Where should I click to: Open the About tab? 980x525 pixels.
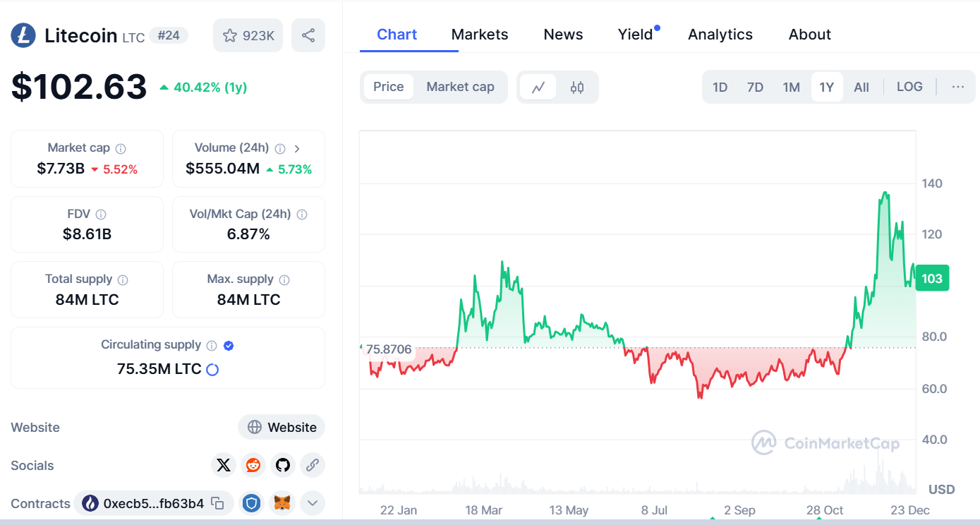(x=810, y=35)
